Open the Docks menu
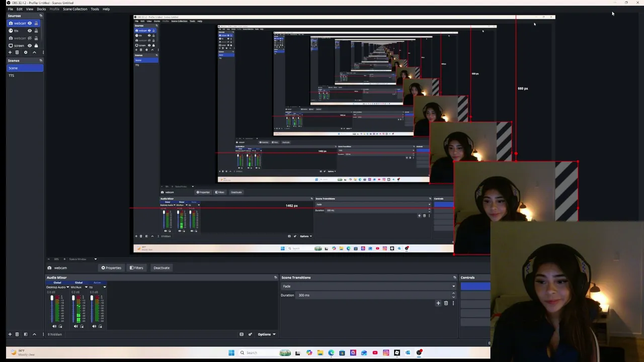The width and height of the screenshot is (644, 362). pos(41,9)
